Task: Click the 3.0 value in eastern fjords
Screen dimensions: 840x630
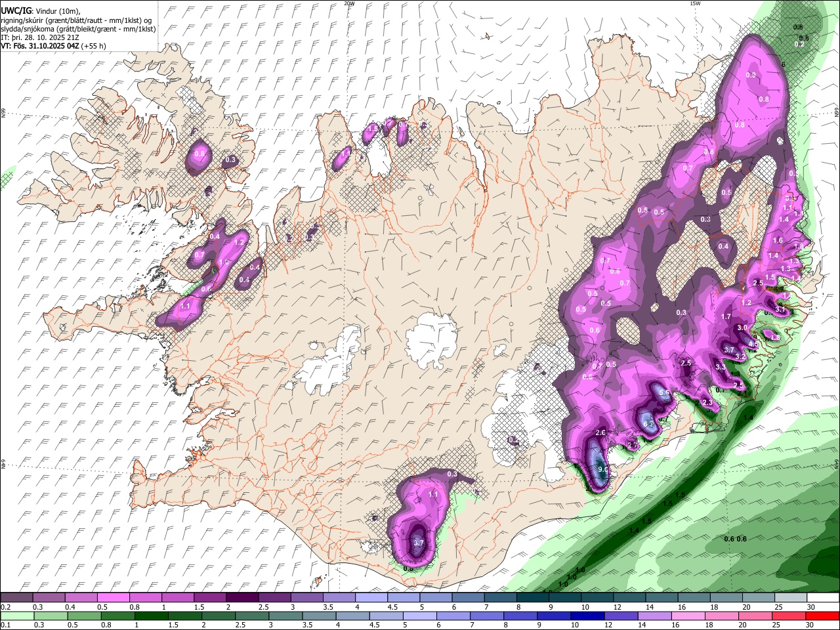Action: (742, 327)
